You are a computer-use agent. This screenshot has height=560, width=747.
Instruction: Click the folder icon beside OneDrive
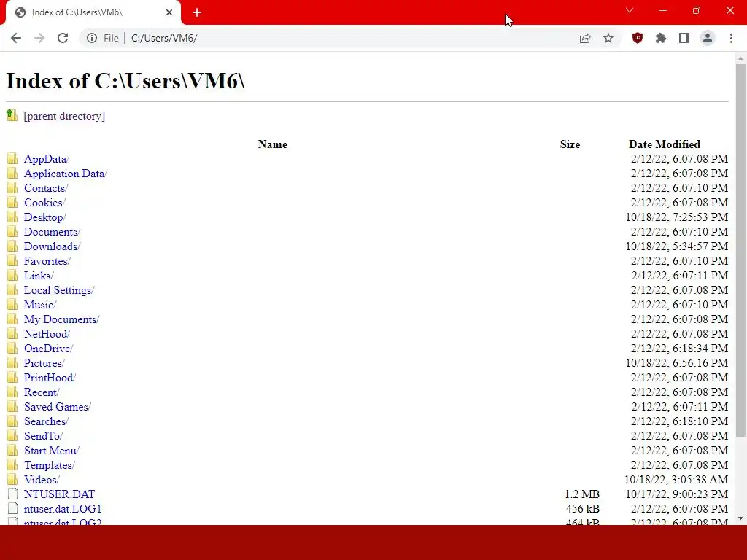(12, 348)
